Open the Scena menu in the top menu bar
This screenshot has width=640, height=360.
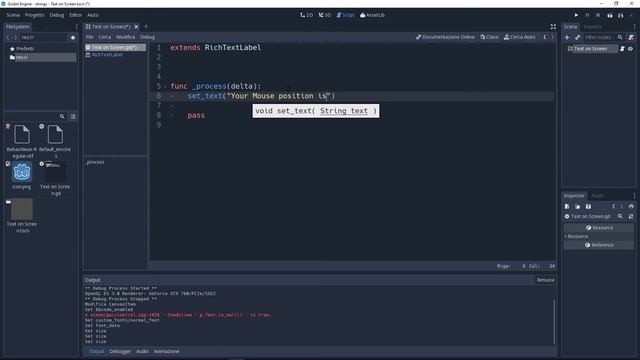13,15
